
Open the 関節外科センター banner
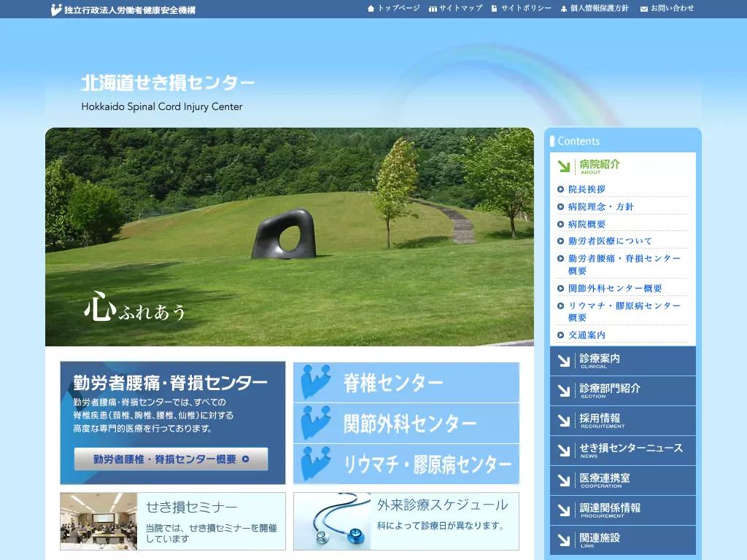[406, 423]
